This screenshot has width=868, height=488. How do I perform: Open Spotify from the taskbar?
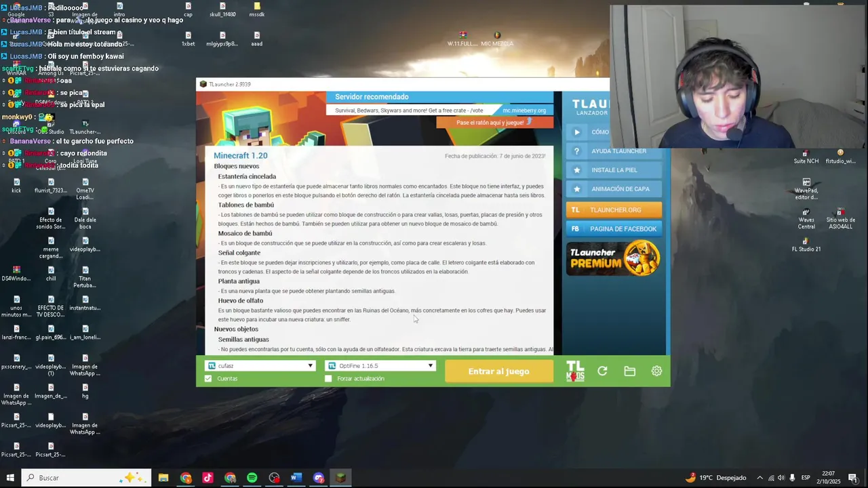click(252, 478)
